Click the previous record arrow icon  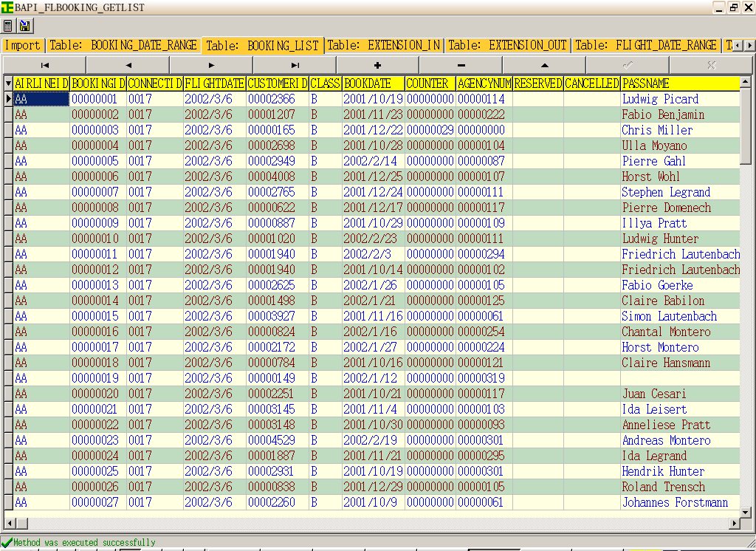coord(128,65)
